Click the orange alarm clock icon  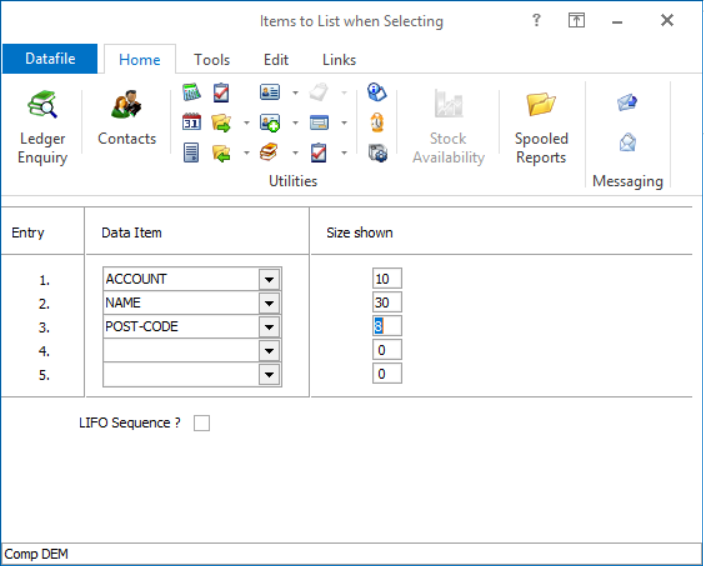pos(377,122)
